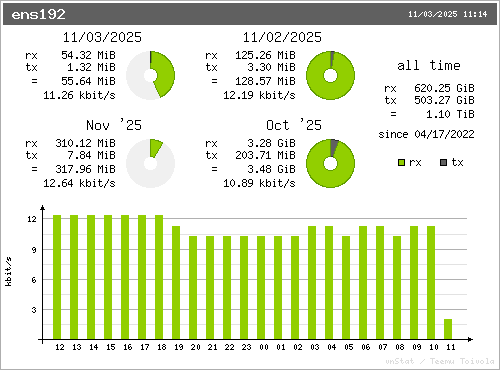Click the 11/03/2025 donut chart
This screenshot has width=500, height=370.
[150, 75]
